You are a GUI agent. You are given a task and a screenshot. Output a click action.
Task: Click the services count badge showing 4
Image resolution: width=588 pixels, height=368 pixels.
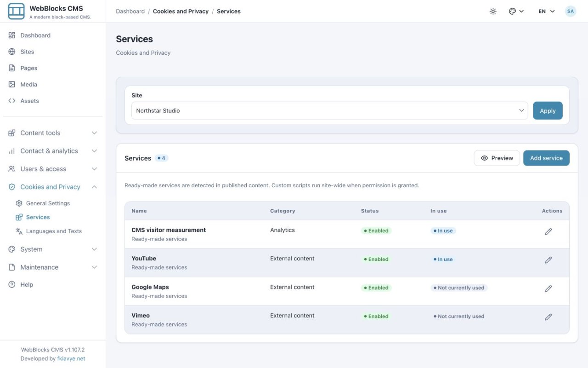point(162,158)
